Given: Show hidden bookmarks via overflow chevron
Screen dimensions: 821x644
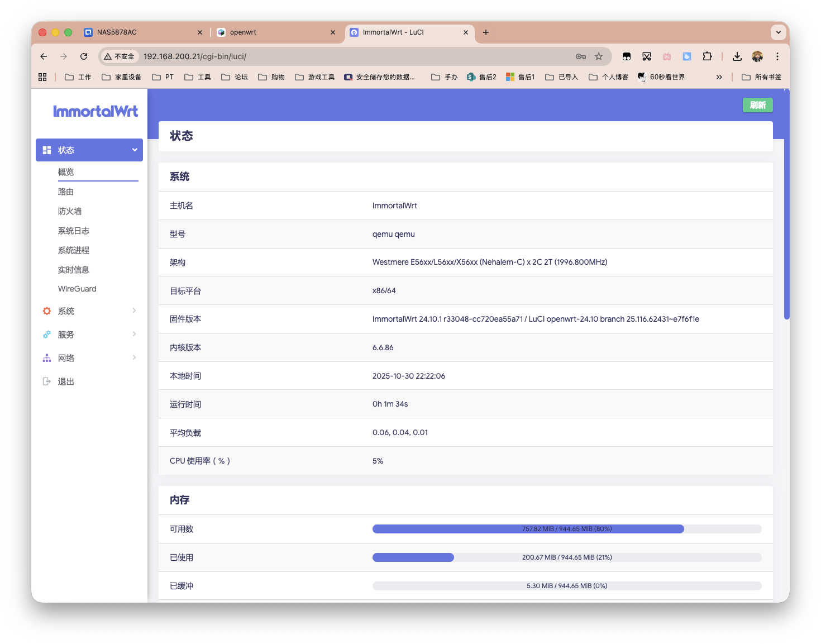Looking at the screenshot, I should click(719, 77).
